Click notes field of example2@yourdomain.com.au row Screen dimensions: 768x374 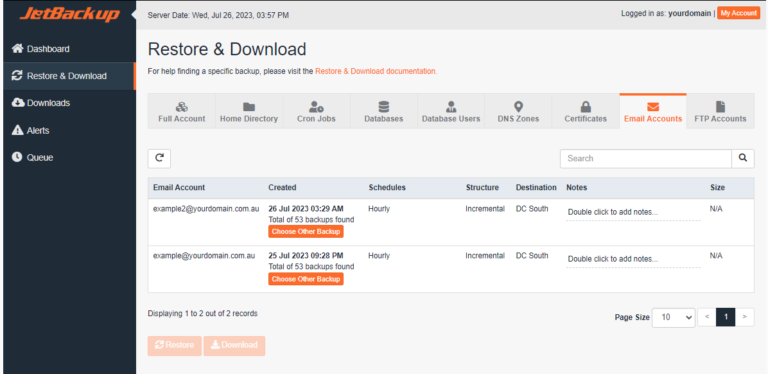(633, 212)
